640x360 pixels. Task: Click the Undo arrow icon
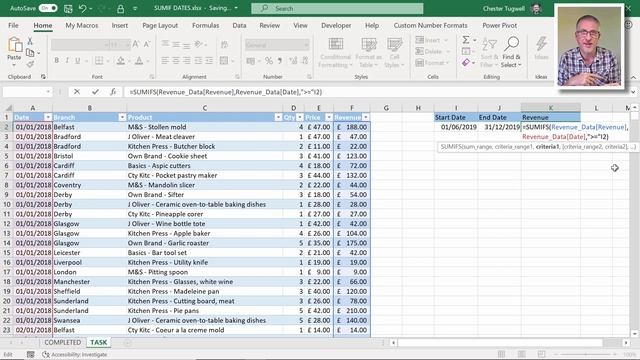click(x=83, y=8)
